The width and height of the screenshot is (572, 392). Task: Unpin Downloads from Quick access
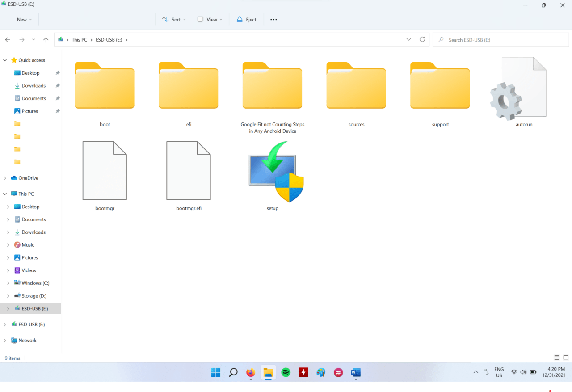pos(57,85)
